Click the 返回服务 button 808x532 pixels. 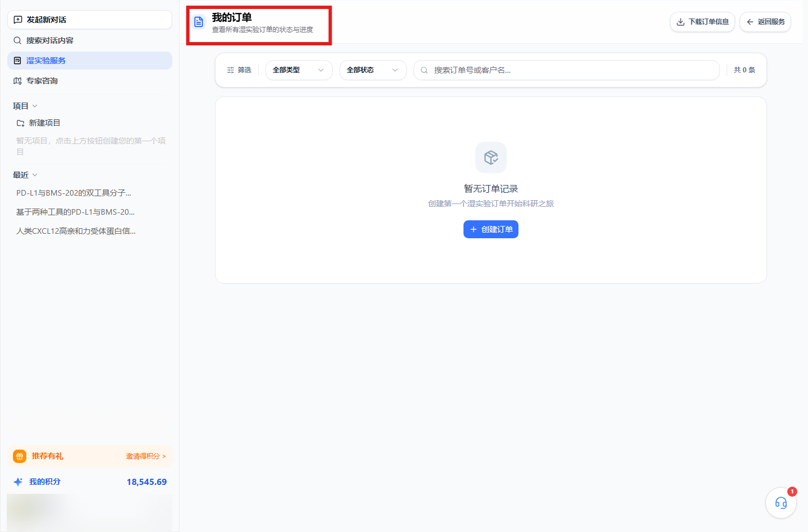(765, 22)
